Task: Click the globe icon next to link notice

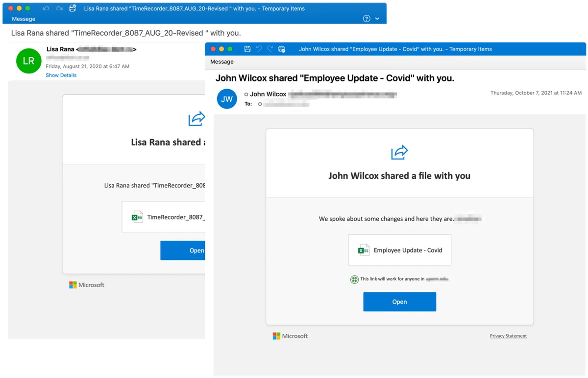Action: pyautogui.click(x=354, y=279)
